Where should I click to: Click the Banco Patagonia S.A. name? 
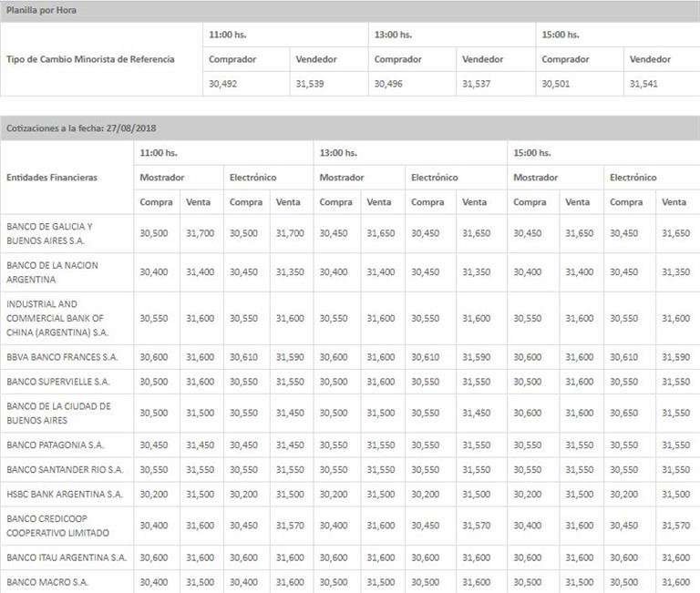[x=56, y=445]
